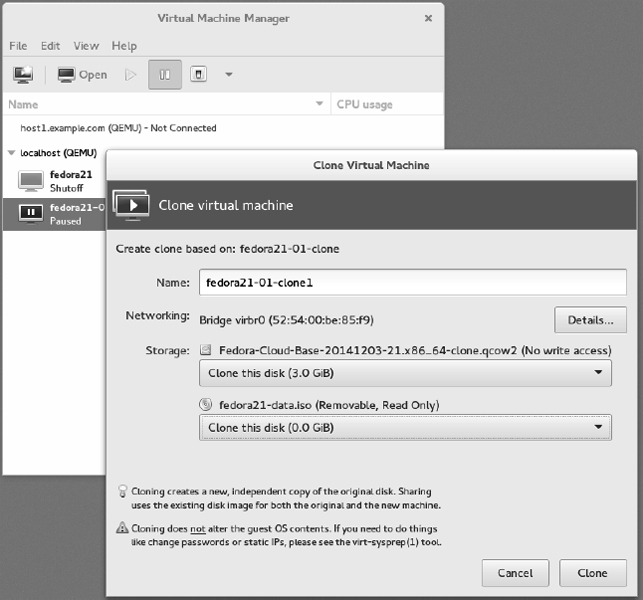This screenshot has height=600, width=643.
Task: Select the Paused fedora21-01 clone row
Action: [55, 214]
